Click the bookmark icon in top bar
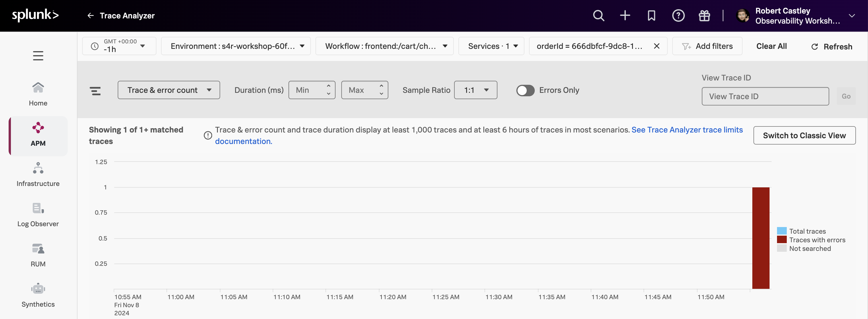 (651, 15)
